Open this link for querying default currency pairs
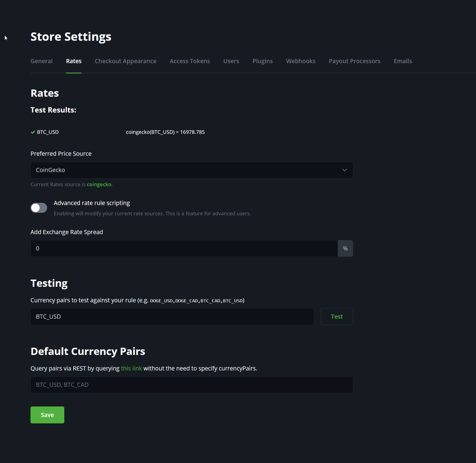The height and width of the screenshot is (463, 476). (131, 368)
